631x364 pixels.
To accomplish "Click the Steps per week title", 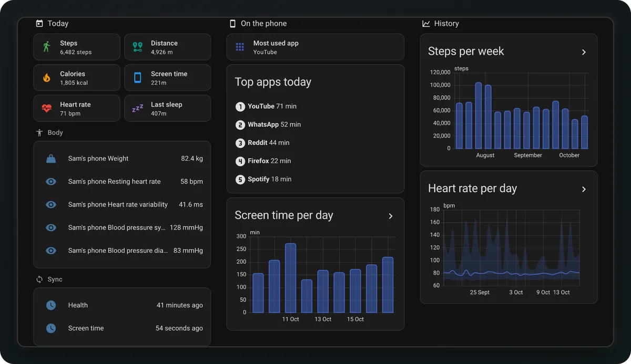I will coord(466,51).
